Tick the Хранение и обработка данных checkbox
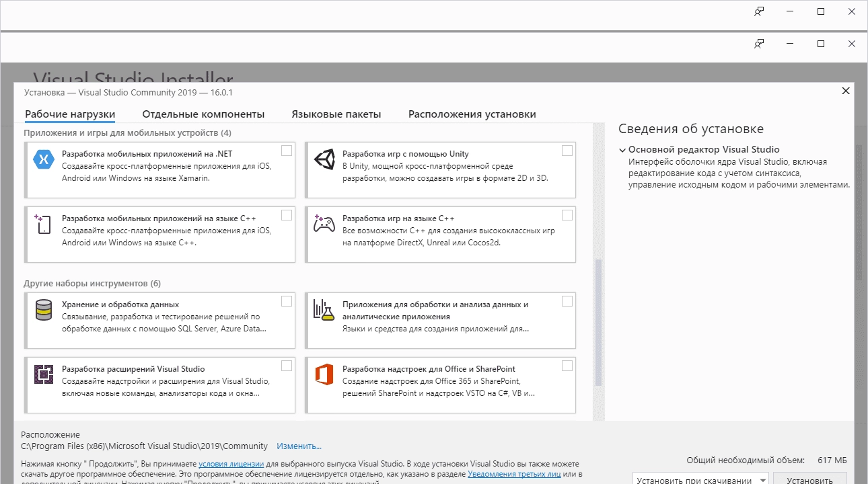This screenshot has width=868, height=484. [x=287, y=301]
